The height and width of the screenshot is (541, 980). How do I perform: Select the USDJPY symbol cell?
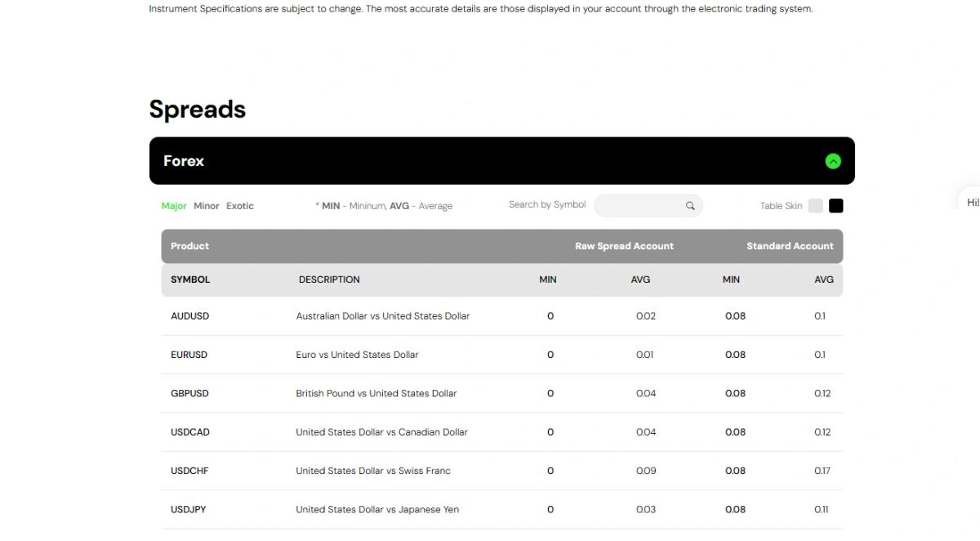click(189, 509)
